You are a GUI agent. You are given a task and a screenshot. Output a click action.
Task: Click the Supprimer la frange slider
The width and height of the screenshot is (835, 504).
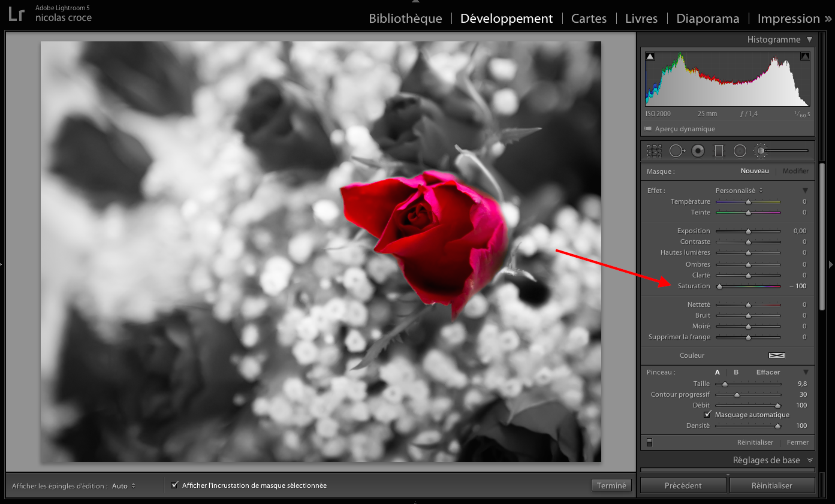coord(749,337)
